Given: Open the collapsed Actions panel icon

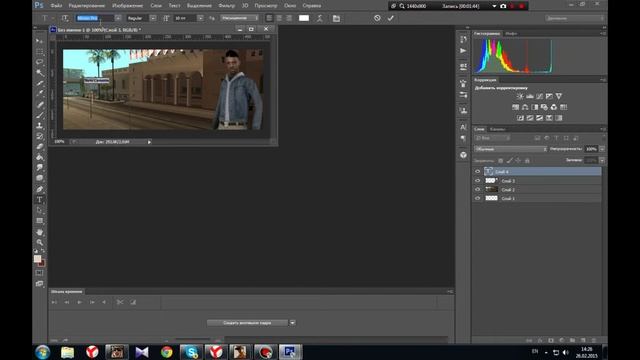Looking at the screenshot, I should (x=463, y=51).
